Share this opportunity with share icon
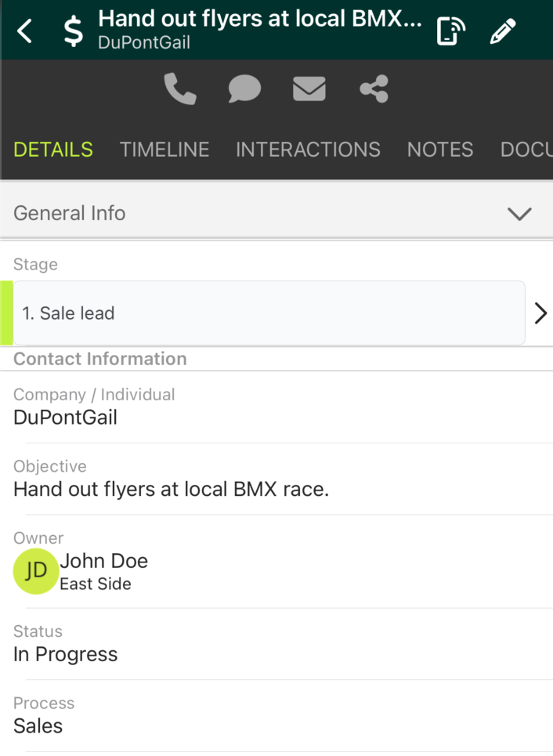This screenshot has height=756, width=553. (x=374, y=89)
